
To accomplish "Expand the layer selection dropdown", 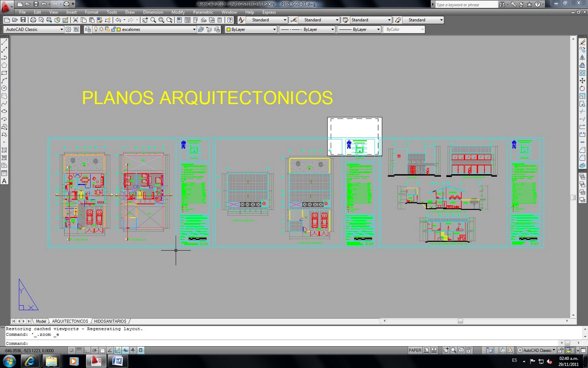I will (x=195, y=29).
